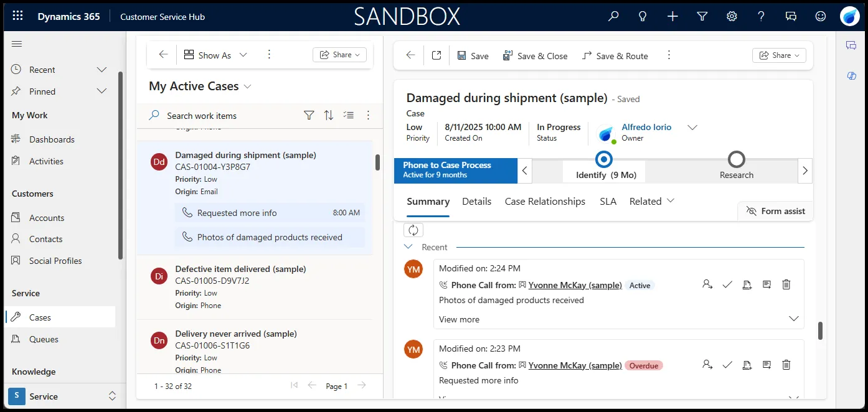Mark the Active phone call complete
Viewport: 868px width, 412px height.
(x=727, y=284)
